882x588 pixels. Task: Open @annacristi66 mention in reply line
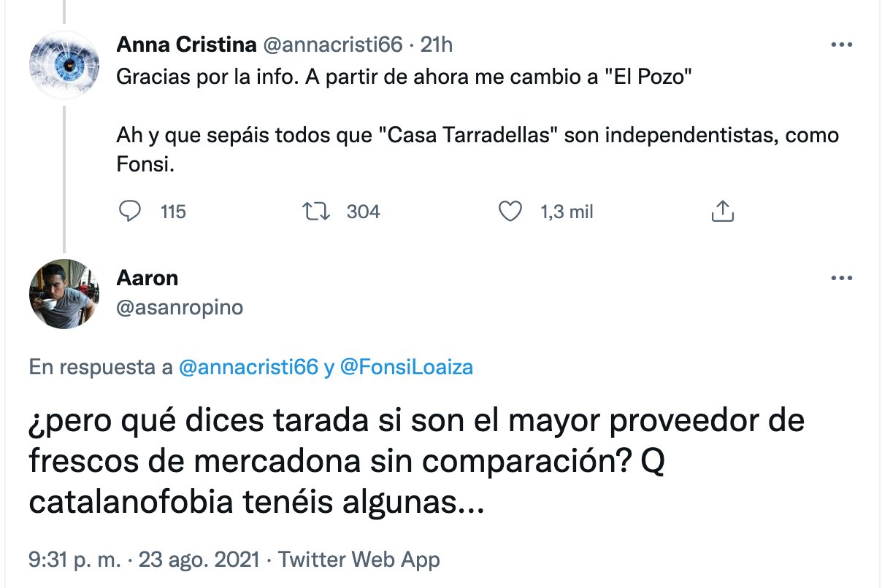(248, 367)
